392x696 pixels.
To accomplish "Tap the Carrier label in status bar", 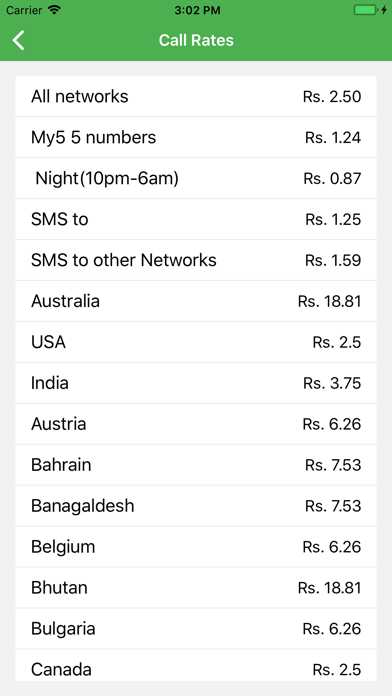I will coord(24,10).
